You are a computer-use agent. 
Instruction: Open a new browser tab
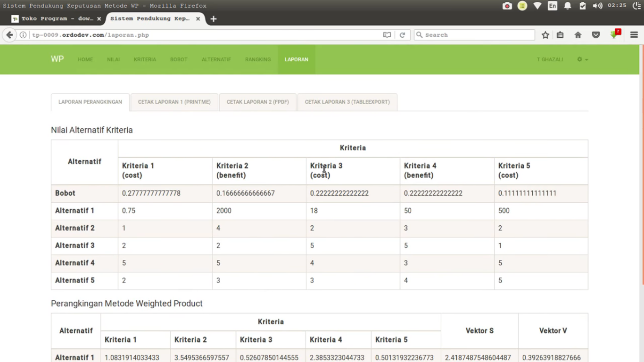(214, 19)
